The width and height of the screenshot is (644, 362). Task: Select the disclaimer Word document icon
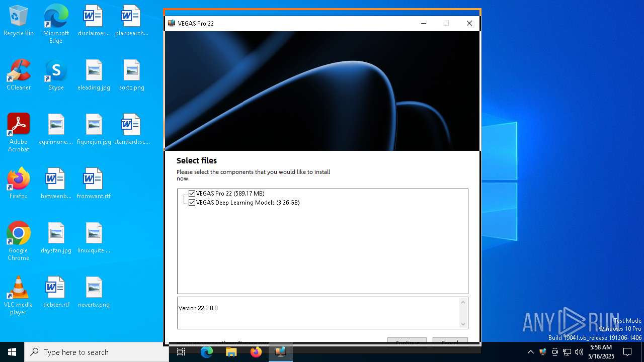[x=94, y=21]
